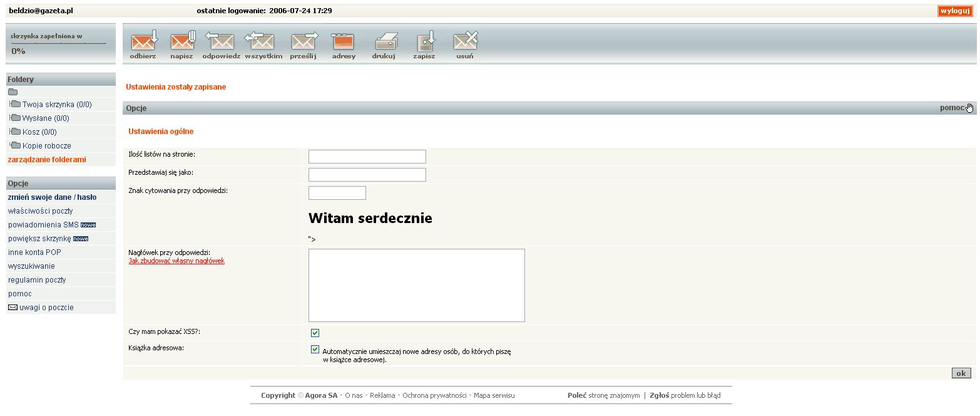
Task: Click the prześlij forward icon
Action: tap(304, 42)
